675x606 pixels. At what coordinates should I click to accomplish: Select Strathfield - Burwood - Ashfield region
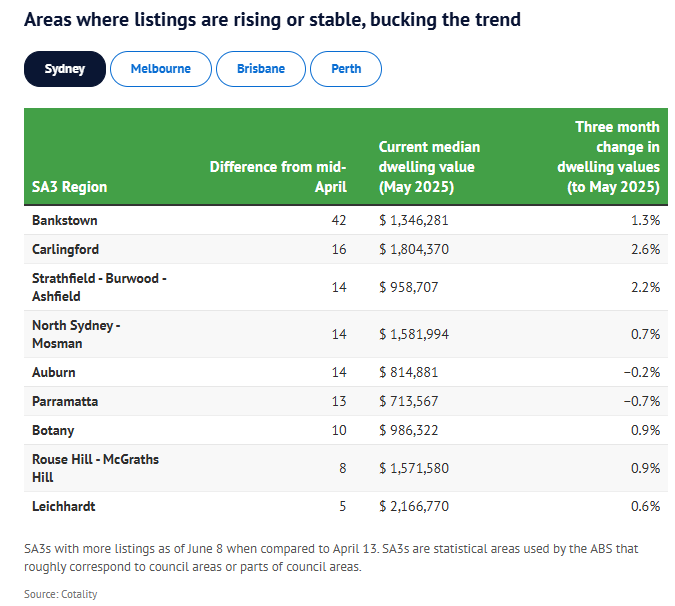click(x=99, y=287)
